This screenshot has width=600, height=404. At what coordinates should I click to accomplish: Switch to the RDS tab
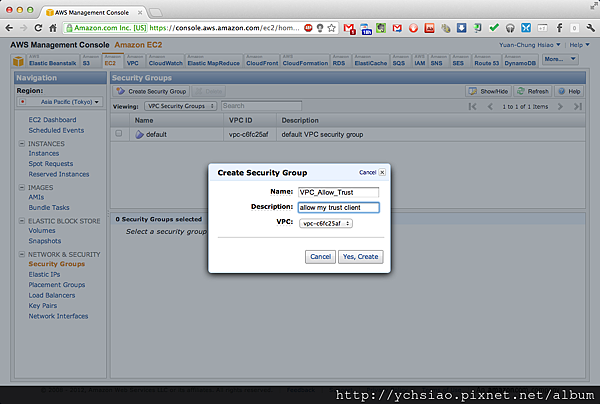coord(341,61)
